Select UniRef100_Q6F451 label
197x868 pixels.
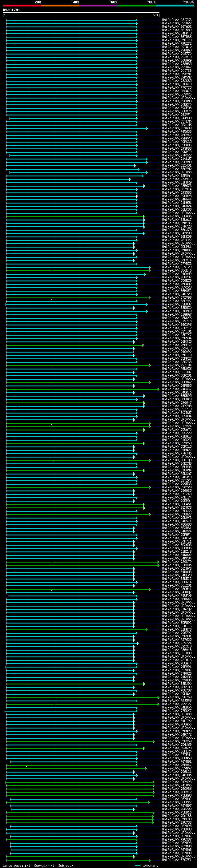pyautogui.click(x=176, y=504)
